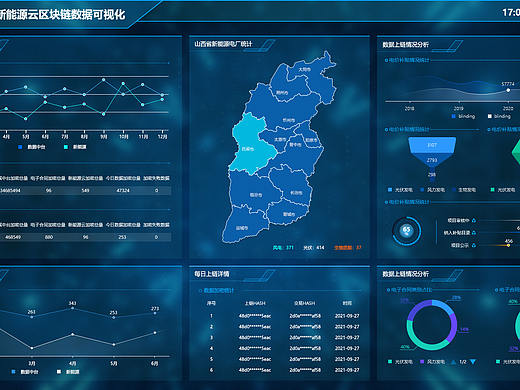Select 朔州市 on the Shanxi map
Viewport: 520px width, 390px height.
[x=282, y=92]
